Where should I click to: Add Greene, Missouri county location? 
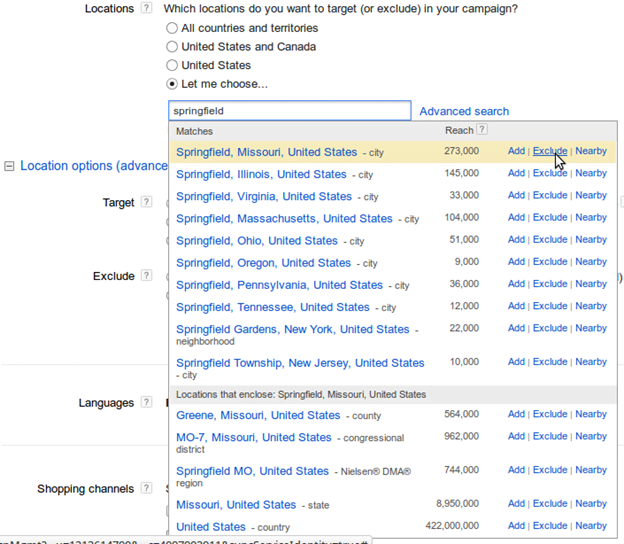[516, 414]
